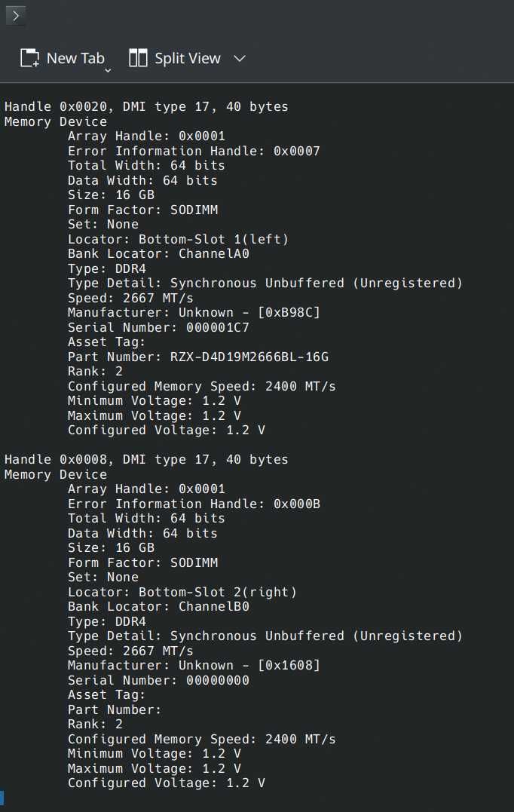Click the serial number 00000000

coord(218,681)
